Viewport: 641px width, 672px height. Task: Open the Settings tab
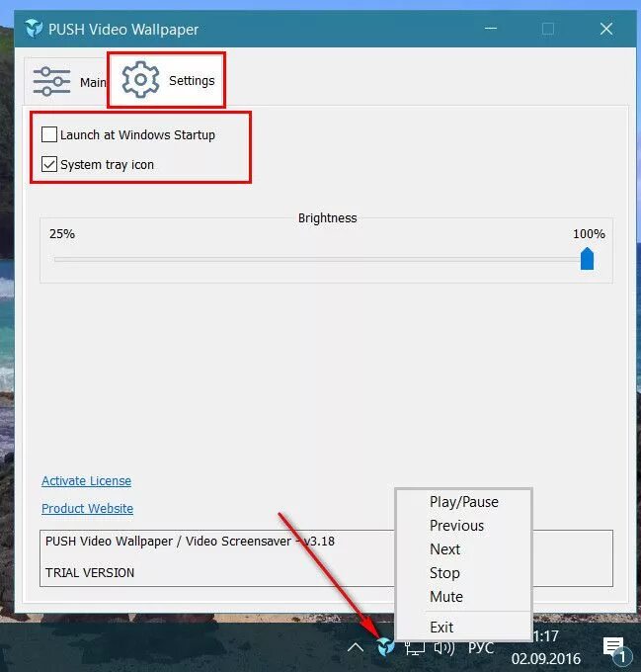coord(166,80)
